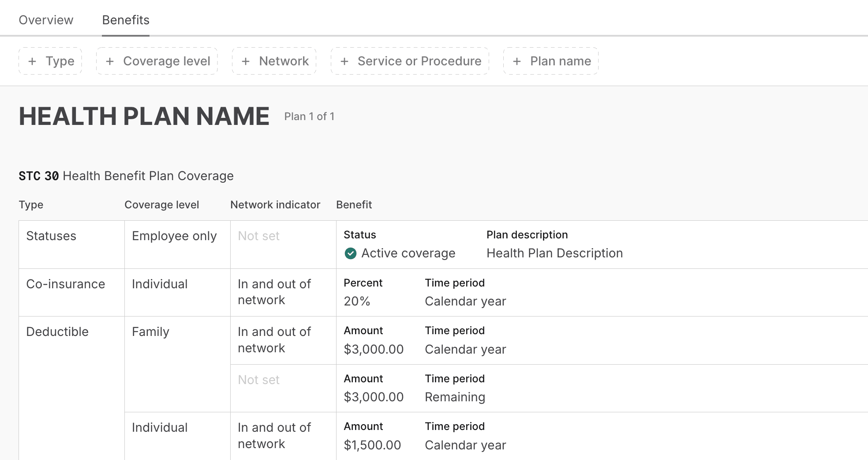Image resolution: width=868 pixels, height=460 pixels.
Task: Open the Network filter options
Action: (274, 61)
